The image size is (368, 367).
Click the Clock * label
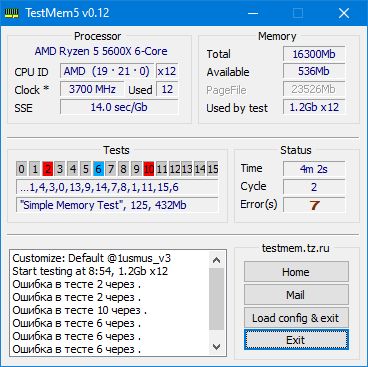pos(32,90)
